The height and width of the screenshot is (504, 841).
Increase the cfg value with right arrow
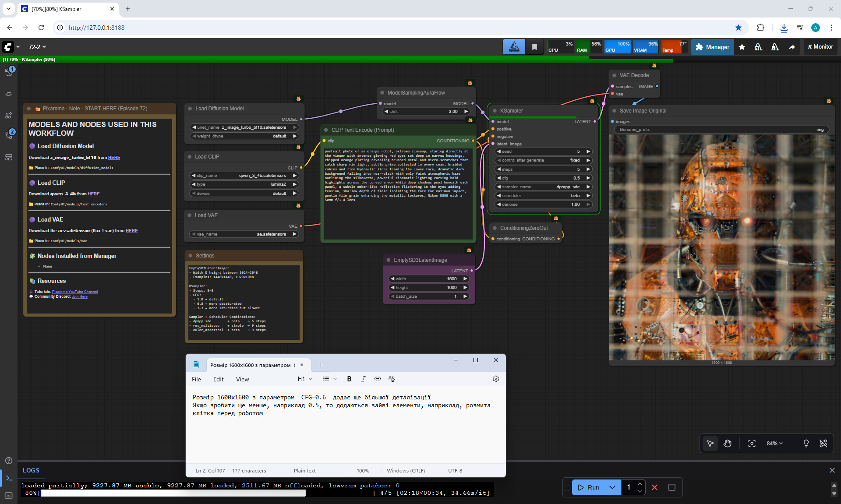click(588, 178)
